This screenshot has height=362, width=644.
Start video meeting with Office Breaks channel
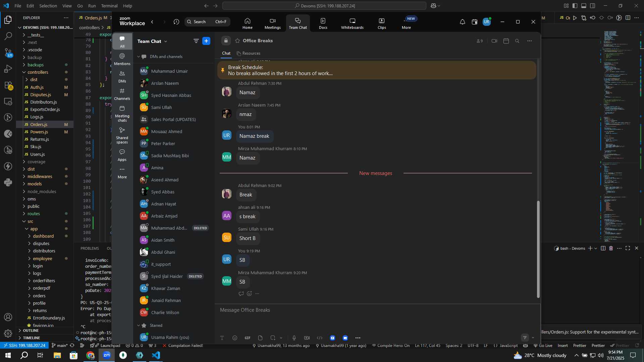(x=494, y=41)
